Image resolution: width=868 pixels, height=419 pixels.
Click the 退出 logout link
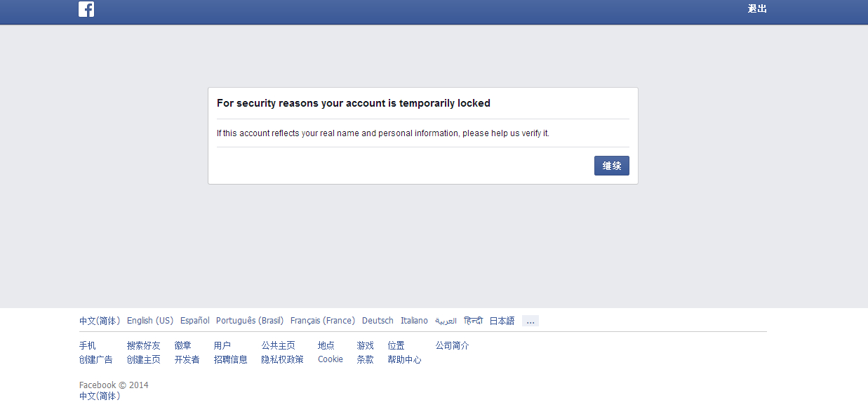[757, 9]
